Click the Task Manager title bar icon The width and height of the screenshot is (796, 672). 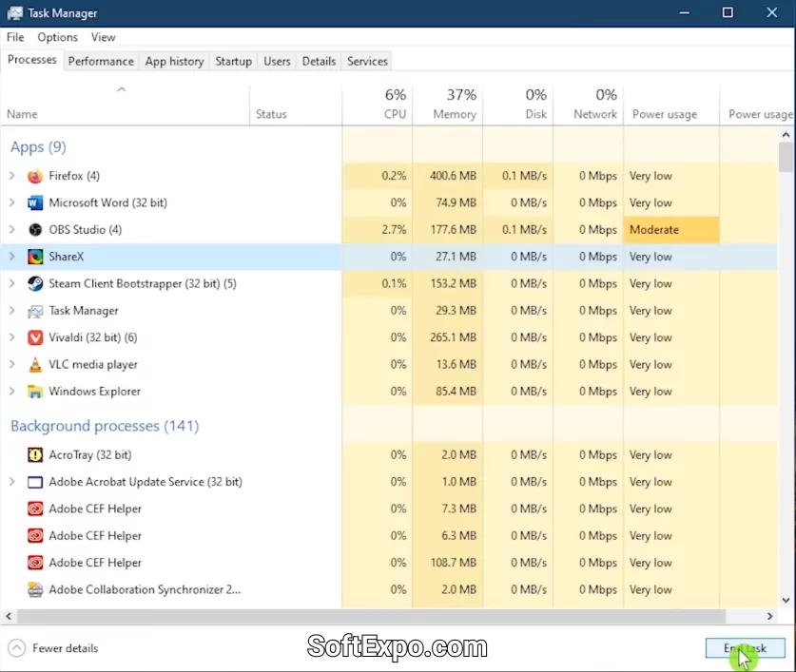15,13
